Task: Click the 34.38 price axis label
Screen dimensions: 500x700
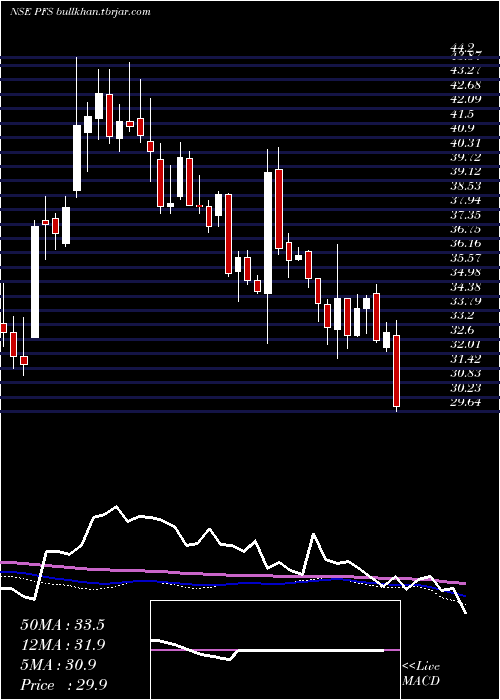Action: point(465,288)
